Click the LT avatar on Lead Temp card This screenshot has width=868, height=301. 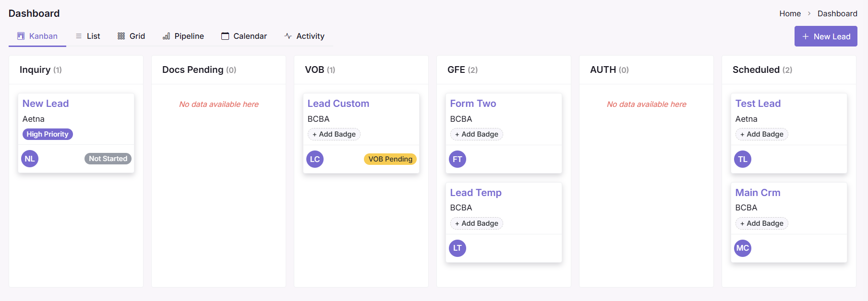tap(458, 248)
